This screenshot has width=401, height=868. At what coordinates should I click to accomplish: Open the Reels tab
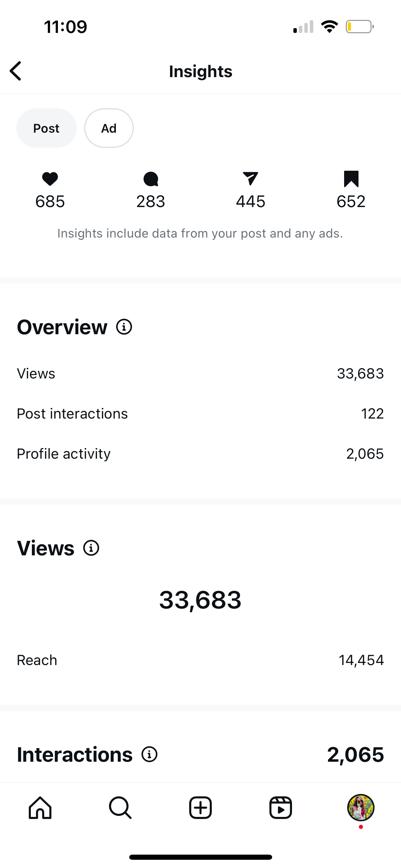pos(281,808)
